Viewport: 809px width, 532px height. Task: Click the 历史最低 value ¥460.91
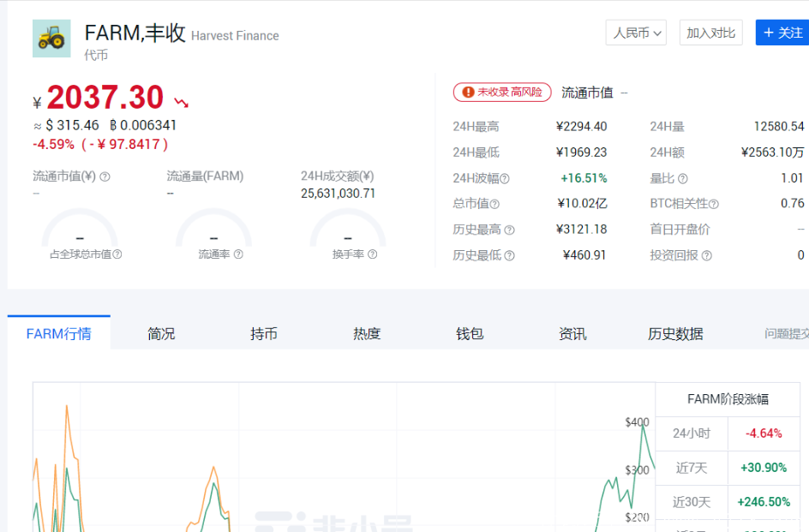[x=584, y=255]
